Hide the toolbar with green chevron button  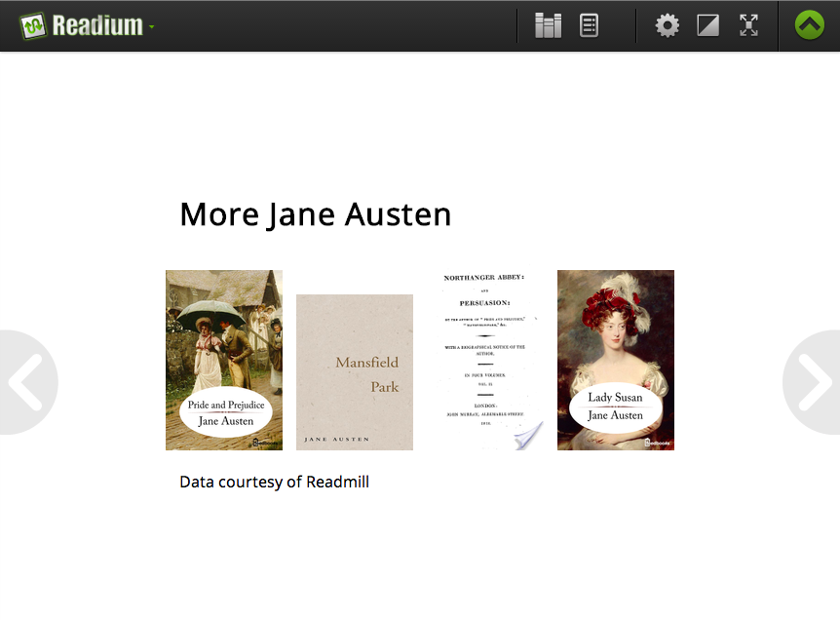[810, 25]
